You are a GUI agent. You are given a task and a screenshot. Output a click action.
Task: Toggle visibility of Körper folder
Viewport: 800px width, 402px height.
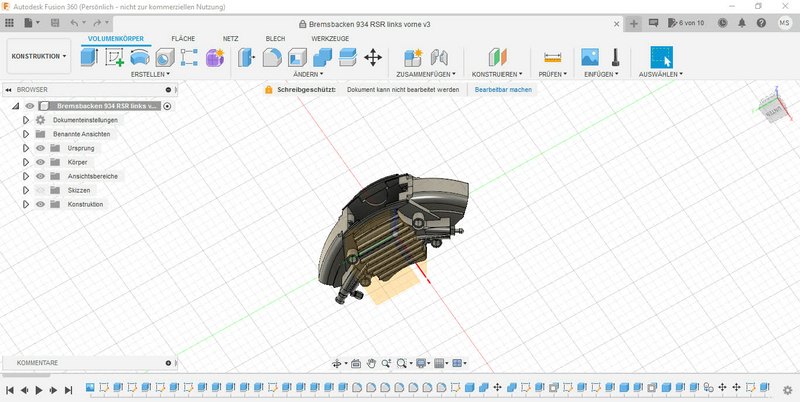point(40,162)
